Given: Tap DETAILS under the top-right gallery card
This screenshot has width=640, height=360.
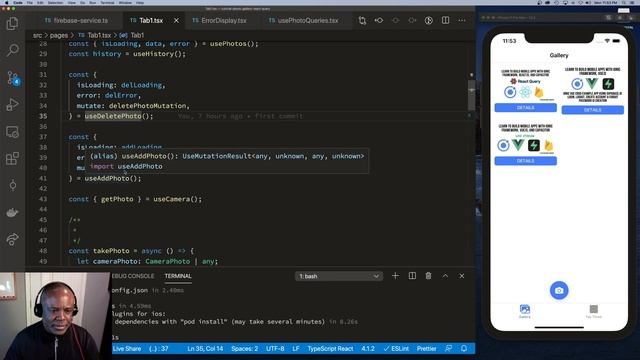Looking at the screenshot, I should pos(593,110).
